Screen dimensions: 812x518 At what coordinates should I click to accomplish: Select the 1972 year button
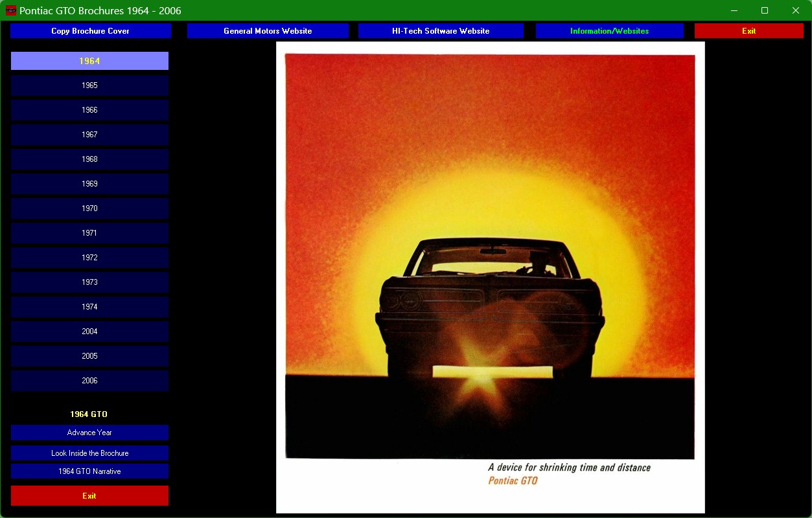89,258
